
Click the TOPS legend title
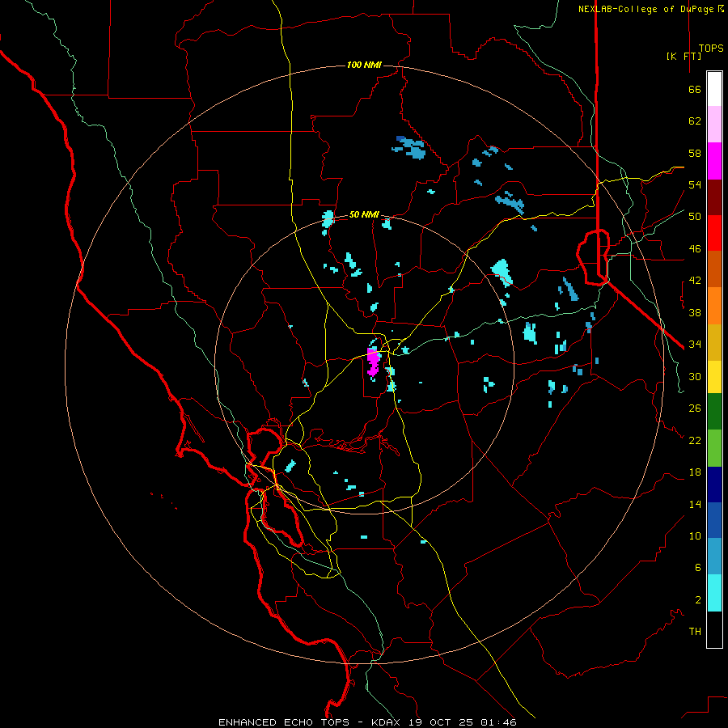(711, 49)
